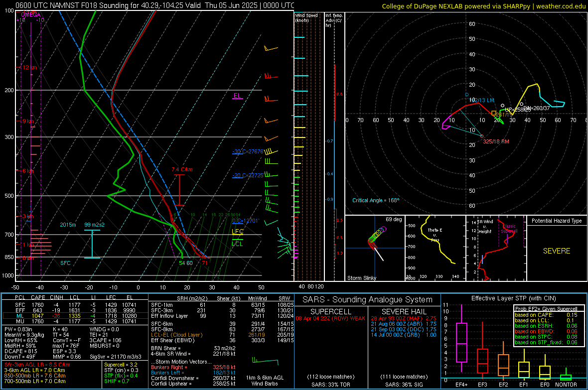Viewport: 588px width, 390px height.
Task: Click the Effective Layer STP (with CIN) title
Action: click(x=513, y=298)
